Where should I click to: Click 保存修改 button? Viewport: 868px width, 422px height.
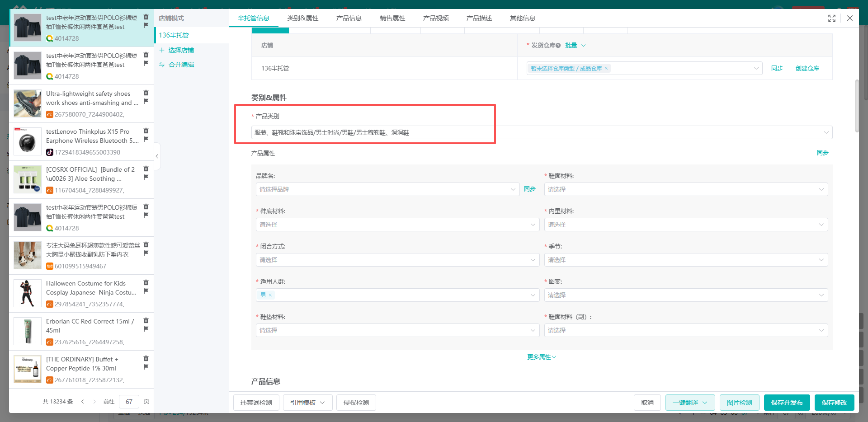click(834, 403)
